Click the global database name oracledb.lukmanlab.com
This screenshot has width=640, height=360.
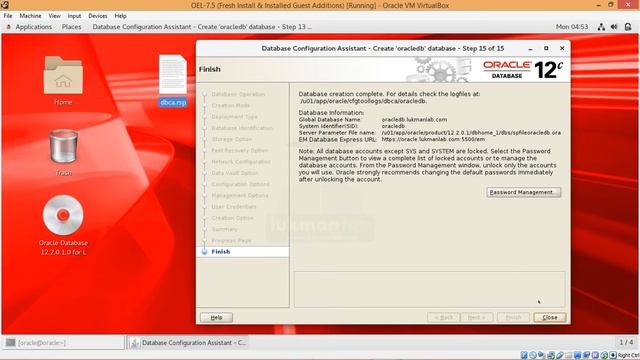pos(414,120)
